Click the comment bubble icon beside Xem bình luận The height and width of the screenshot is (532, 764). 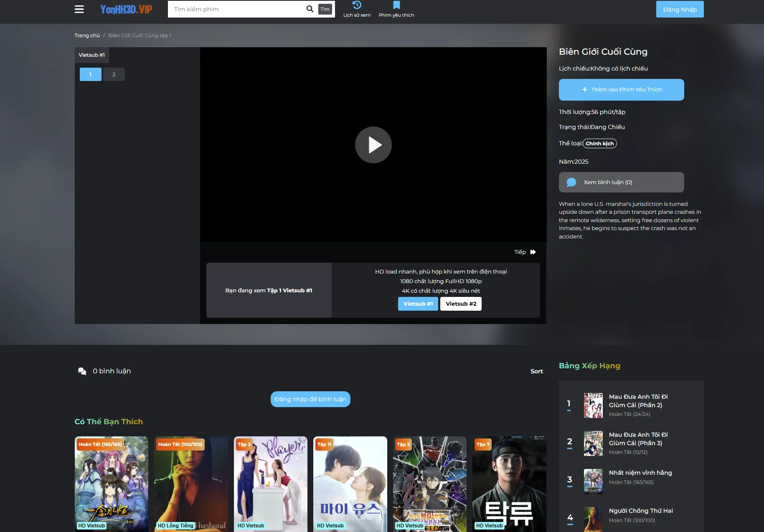571,182
